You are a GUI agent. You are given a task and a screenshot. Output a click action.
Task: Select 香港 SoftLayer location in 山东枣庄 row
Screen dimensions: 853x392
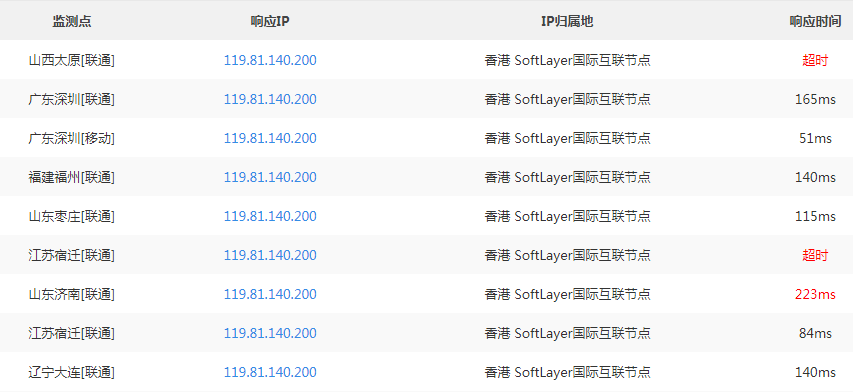point(567,216)
